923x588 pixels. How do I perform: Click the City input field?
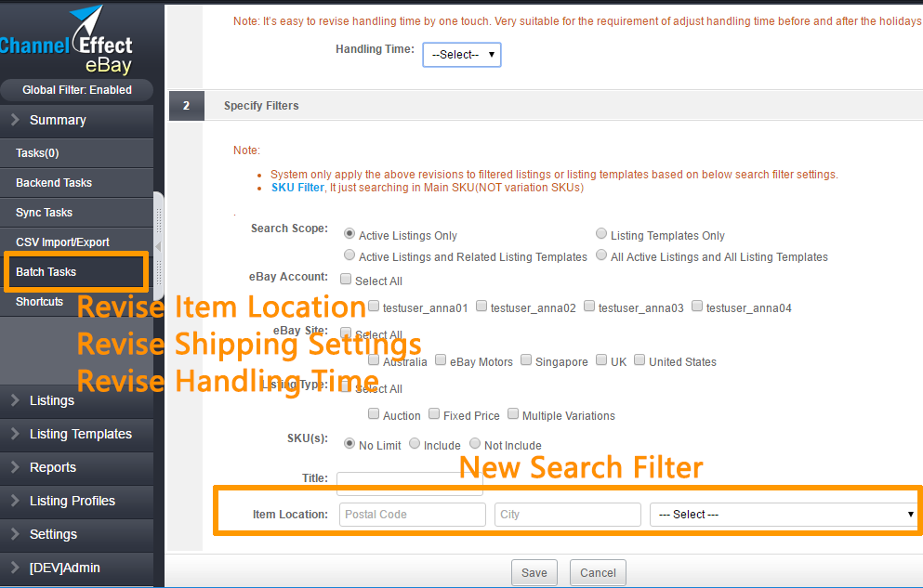click(x=568, y=515)
